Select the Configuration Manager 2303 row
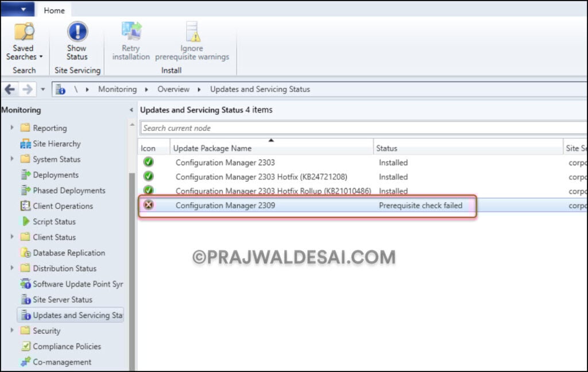Viewport: 588px width, 372px height. coord(362,162)
